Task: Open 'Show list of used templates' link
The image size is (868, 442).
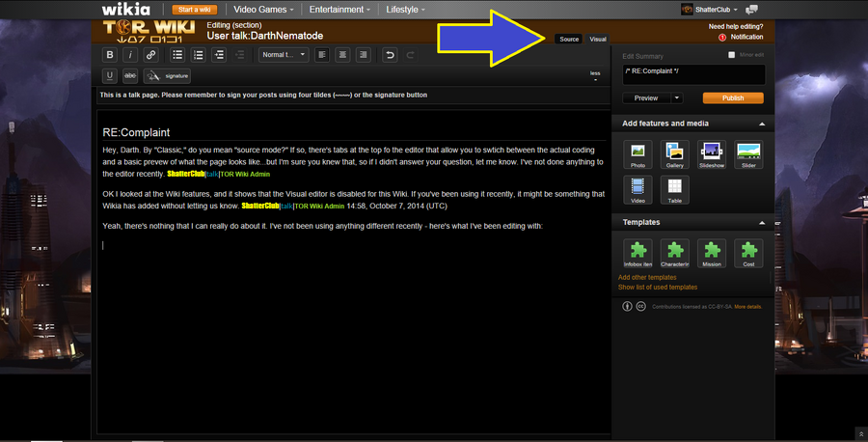Action: (658, 288)
